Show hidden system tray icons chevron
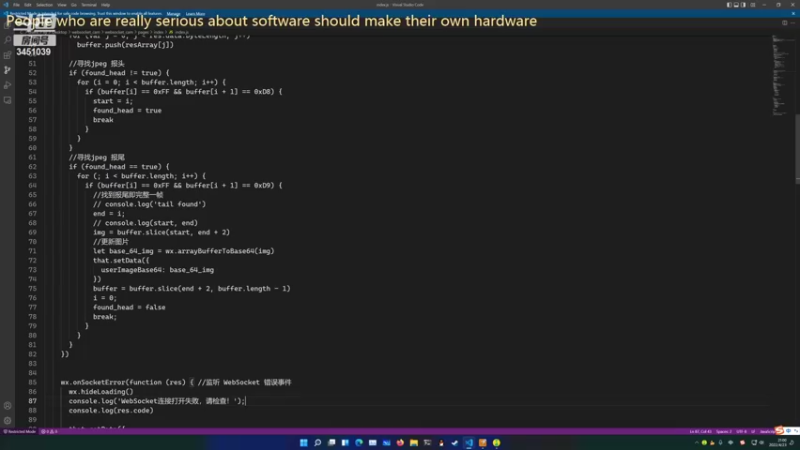800x450 pixels. click(696, 442)
